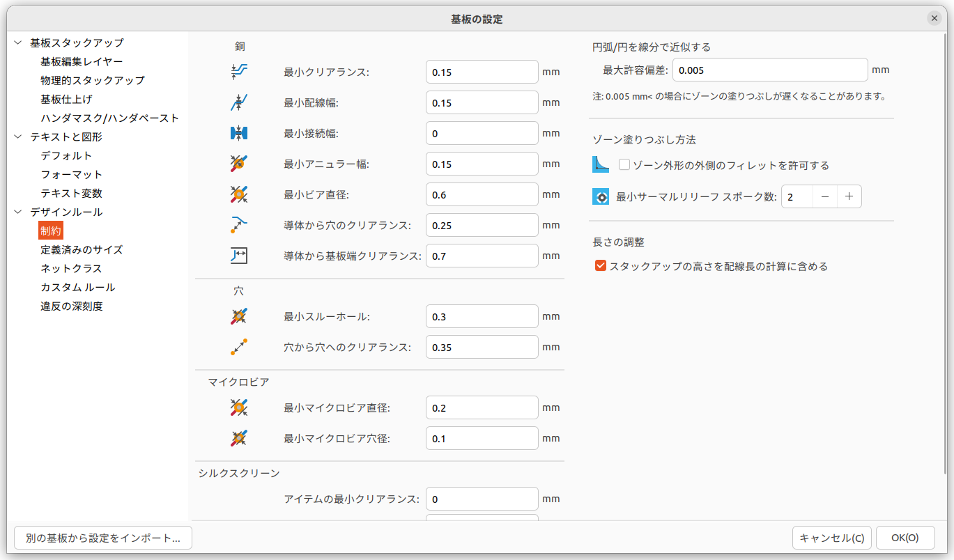Viewport: 954px width, 560px height.
Task: Click the minimum clearance icon beside 最小クリアランス
Action: (x=239, y=72)
